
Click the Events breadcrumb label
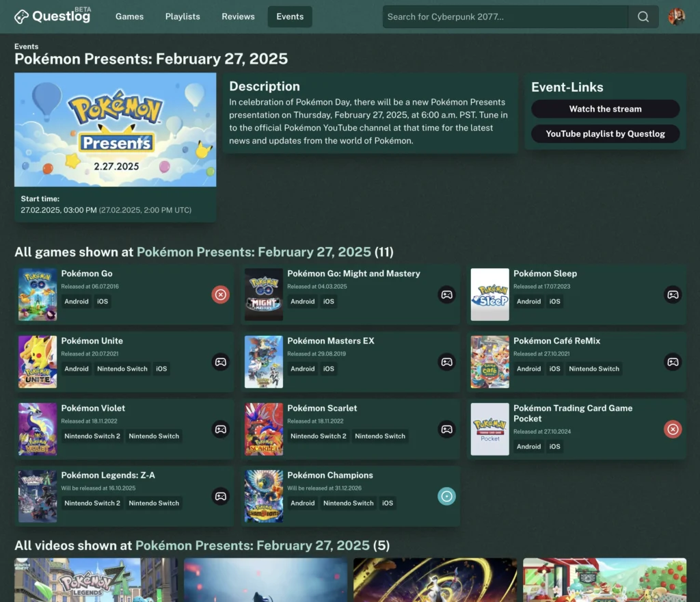tap(27, 47)
